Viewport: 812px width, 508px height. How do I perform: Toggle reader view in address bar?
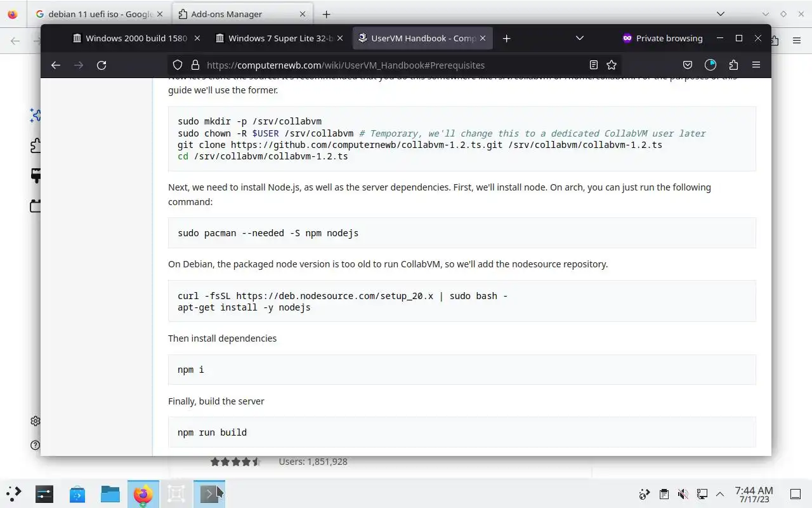[593, 65]
